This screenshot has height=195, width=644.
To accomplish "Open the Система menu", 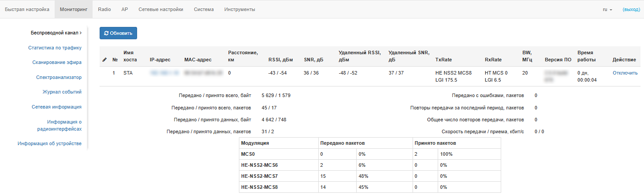I will coord(204,9).
